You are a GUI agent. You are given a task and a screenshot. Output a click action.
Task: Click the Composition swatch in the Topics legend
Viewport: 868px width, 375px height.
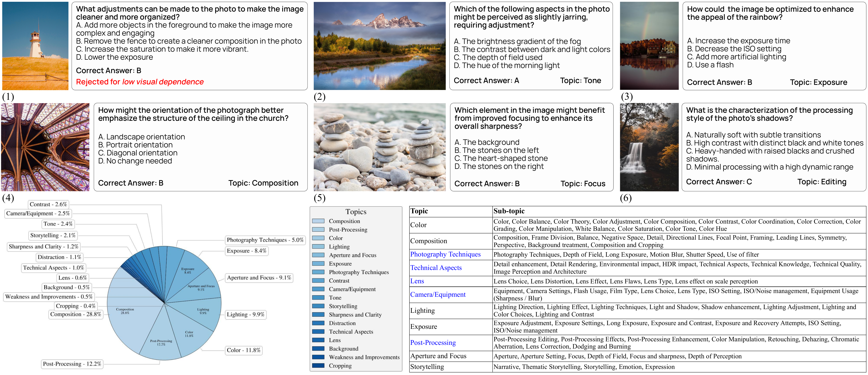coord(318,221)
